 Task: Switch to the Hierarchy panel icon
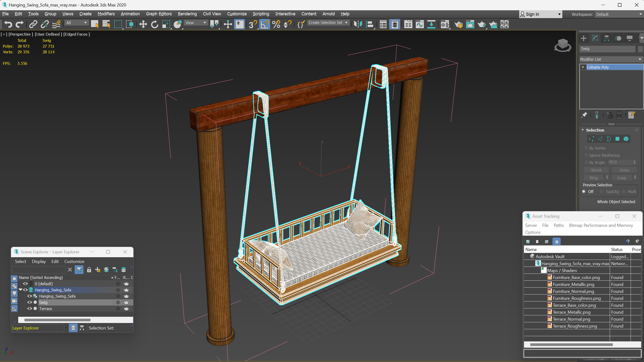point(606,38)
